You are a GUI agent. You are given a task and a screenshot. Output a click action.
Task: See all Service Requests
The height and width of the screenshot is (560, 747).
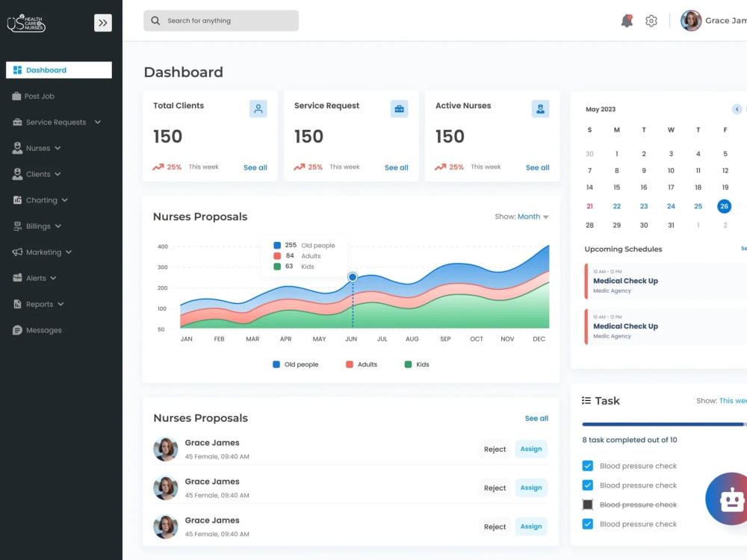(x=397, y=167)
